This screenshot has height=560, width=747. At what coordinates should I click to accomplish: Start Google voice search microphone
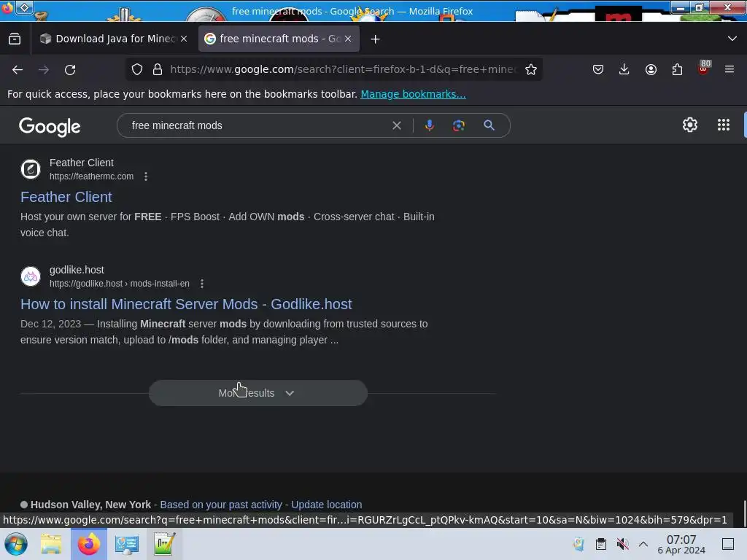(x=429, y=125)
